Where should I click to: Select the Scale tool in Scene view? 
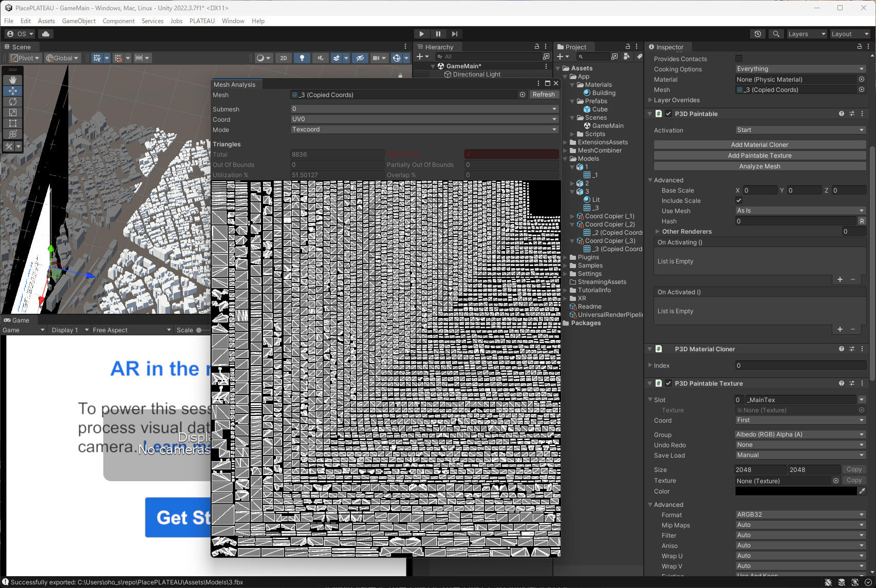click(13, 112)
